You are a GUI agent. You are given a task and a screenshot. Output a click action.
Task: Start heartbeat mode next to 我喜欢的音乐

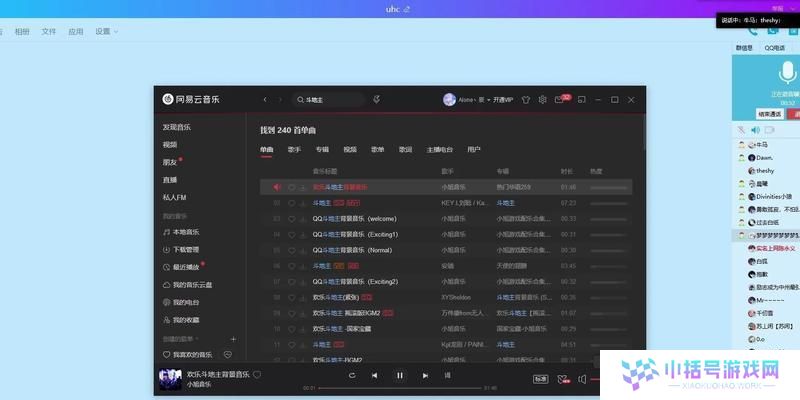pos(228,355)
